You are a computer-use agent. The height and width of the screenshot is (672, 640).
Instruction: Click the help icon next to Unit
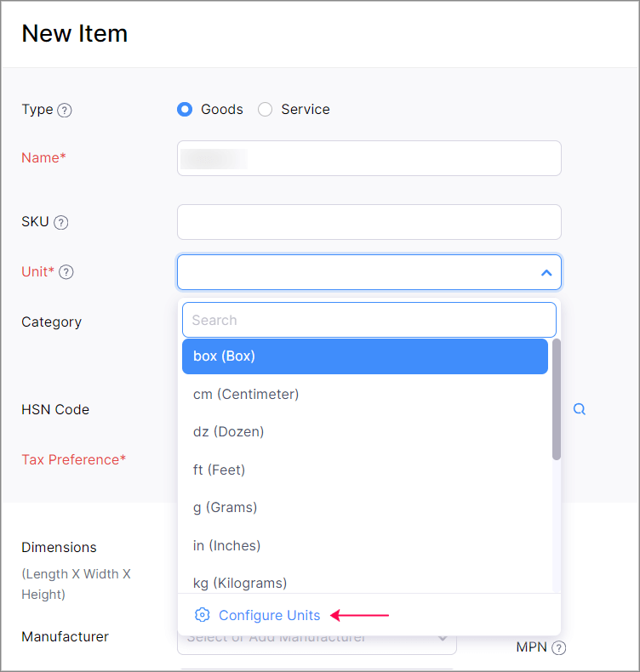pos(66,272)
